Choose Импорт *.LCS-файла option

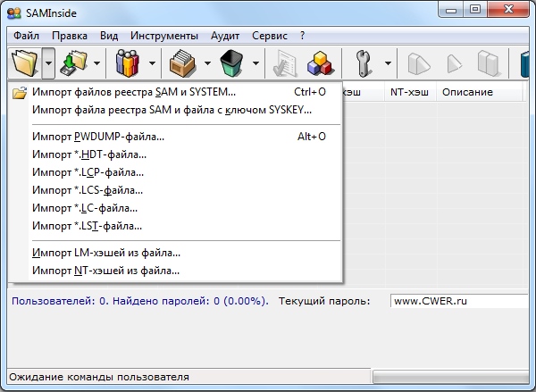88,190
